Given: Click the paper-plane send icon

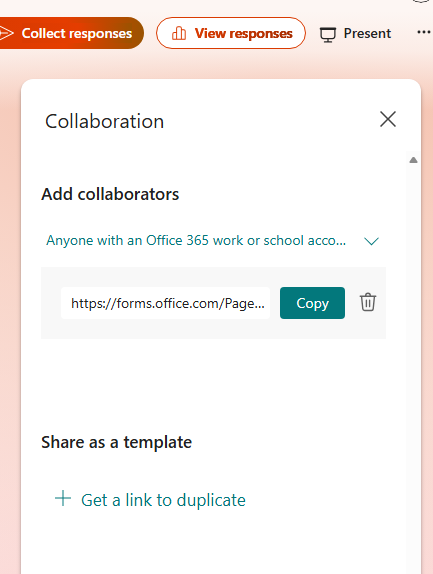Looking at the screenshot, I should [7, 33].
